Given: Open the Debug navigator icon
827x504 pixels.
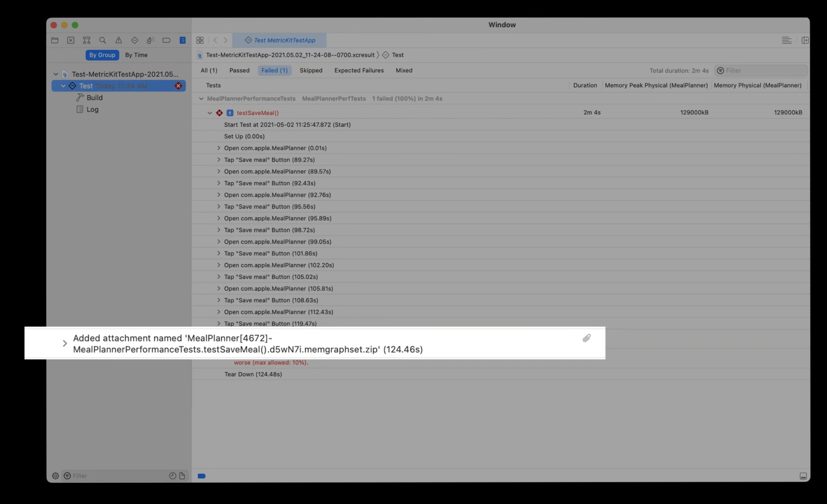Looking at the screenshot, I should point(150,40).
